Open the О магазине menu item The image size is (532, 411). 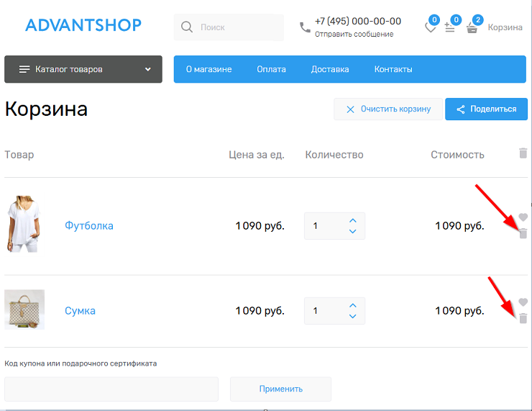(208, 69)
